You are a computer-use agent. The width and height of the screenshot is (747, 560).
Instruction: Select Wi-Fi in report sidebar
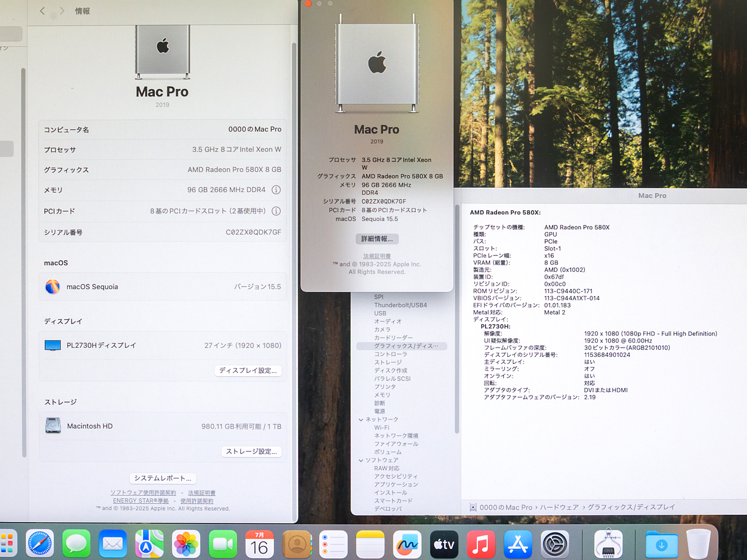tap(381, 428)
